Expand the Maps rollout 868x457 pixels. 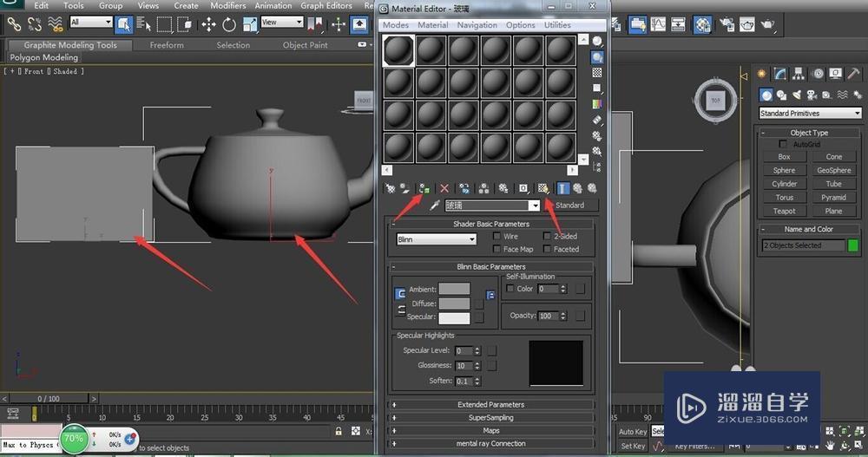tap(490, 430)
